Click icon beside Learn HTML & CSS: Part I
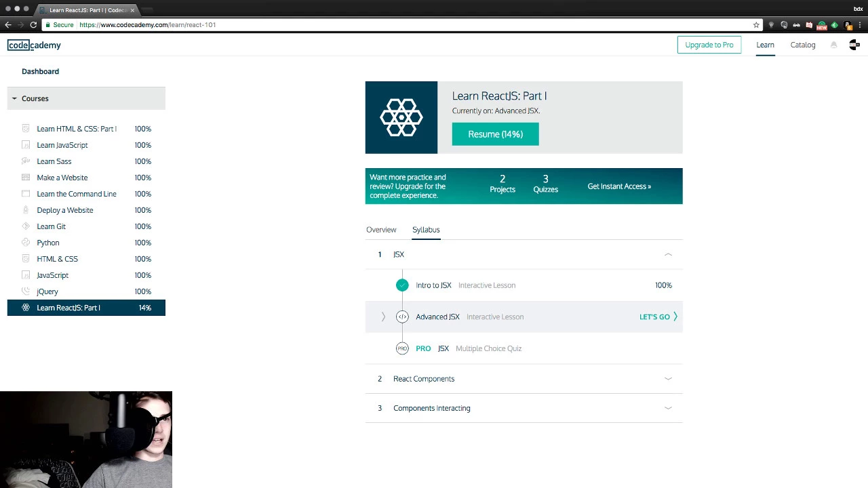868x488 pixels. pos(26,129)
